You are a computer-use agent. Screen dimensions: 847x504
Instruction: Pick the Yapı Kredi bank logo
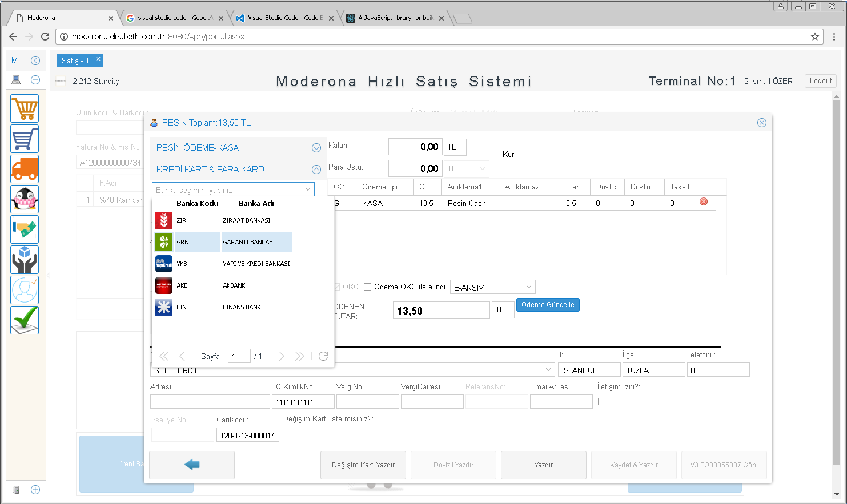(164, 264)
